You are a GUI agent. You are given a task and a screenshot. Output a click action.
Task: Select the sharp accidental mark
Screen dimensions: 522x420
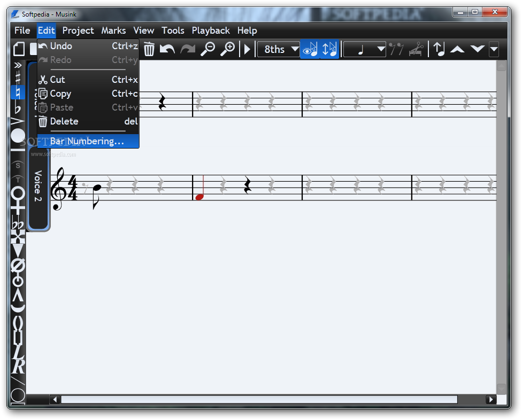(x=18, y=78)
